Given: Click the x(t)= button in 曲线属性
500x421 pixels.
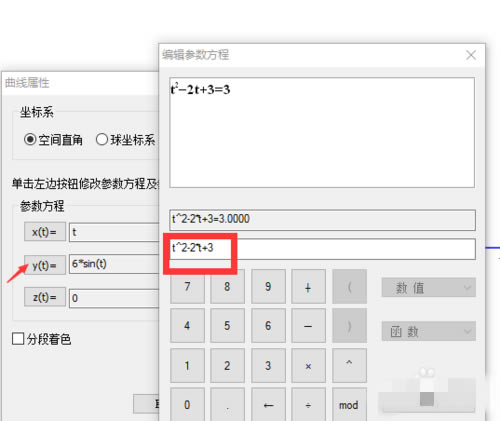Looking at the screenshot, I should pos(45,232).
